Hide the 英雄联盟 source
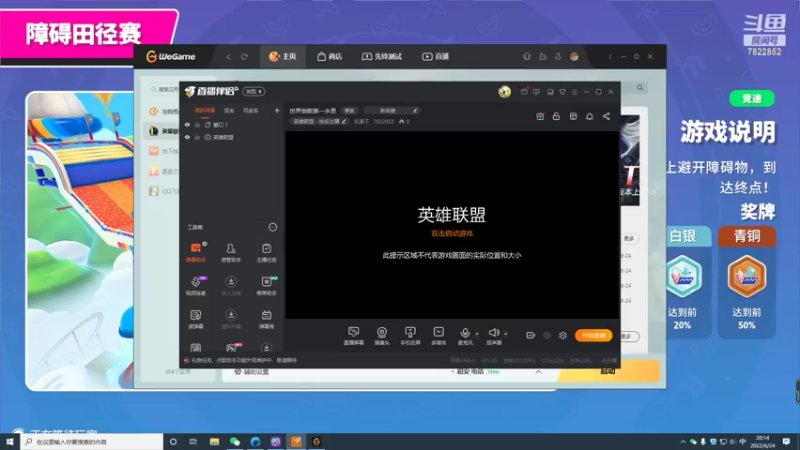 pos(187,137)
